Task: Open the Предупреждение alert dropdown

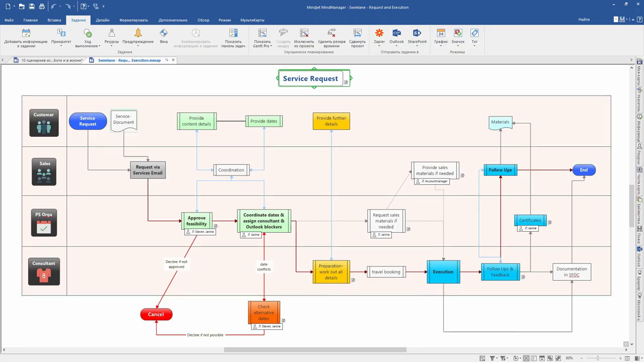Action: (x=138, y=46)
